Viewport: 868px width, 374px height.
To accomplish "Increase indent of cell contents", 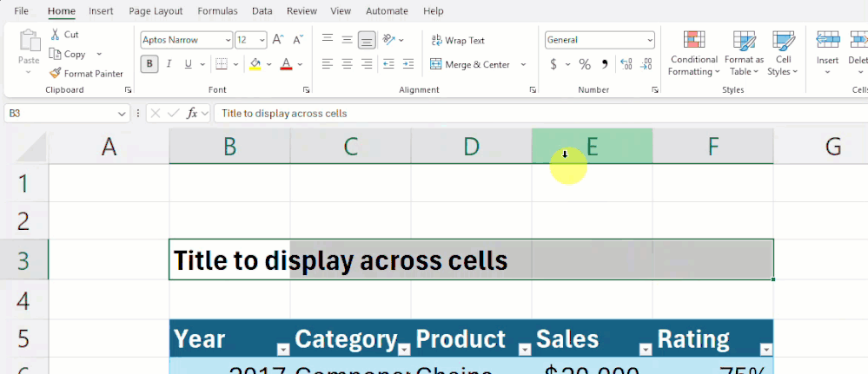I will (408, 64).
